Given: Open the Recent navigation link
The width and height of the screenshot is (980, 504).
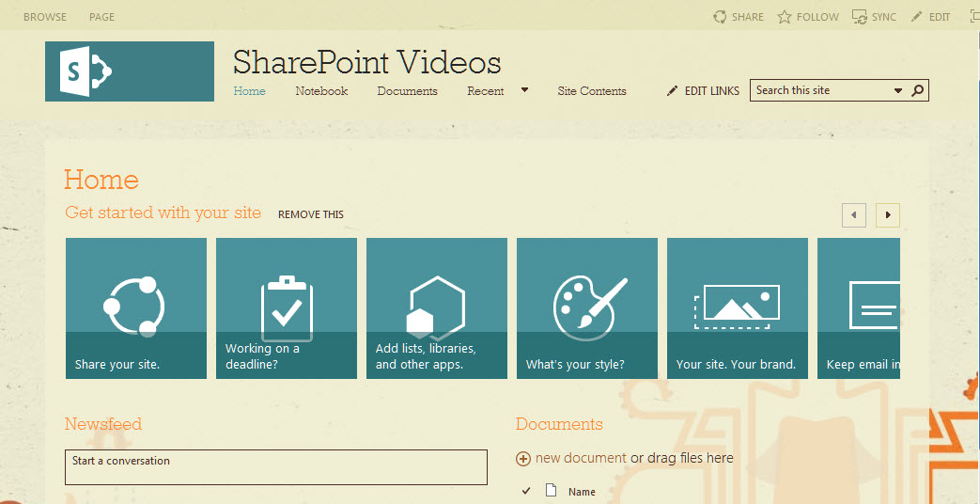Looking at the screenshot, I should pos(485,90).
